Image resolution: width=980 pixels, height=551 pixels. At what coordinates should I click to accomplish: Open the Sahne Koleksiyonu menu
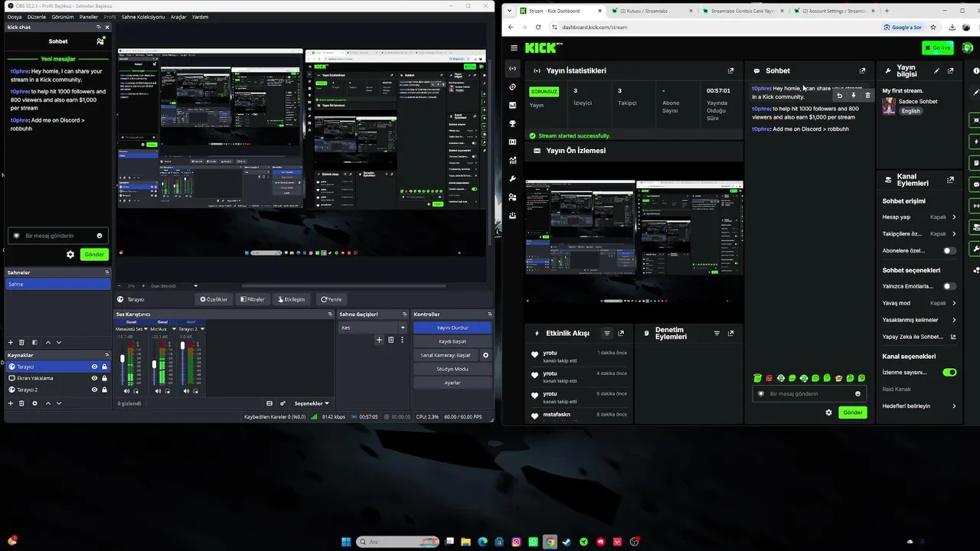(x=143, y=17)
